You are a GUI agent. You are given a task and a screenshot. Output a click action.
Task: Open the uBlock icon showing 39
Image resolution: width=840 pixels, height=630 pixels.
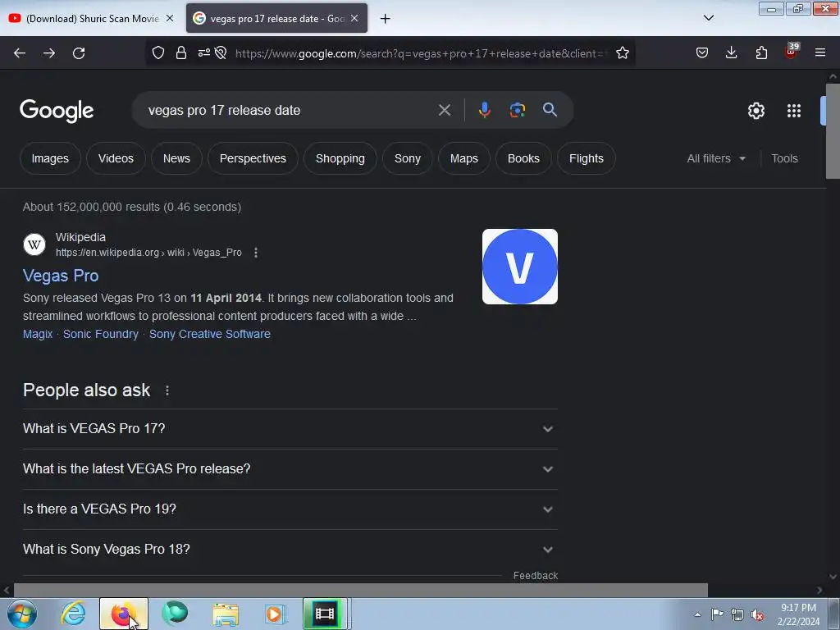click(792, 52)
